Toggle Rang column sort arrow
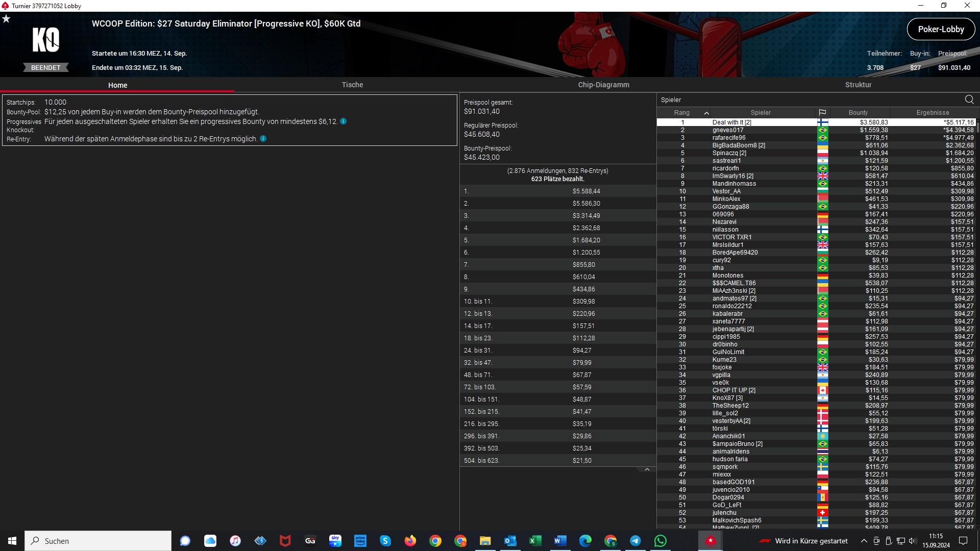The height and width of the screenshot is (551, 980). coord(706,113)
